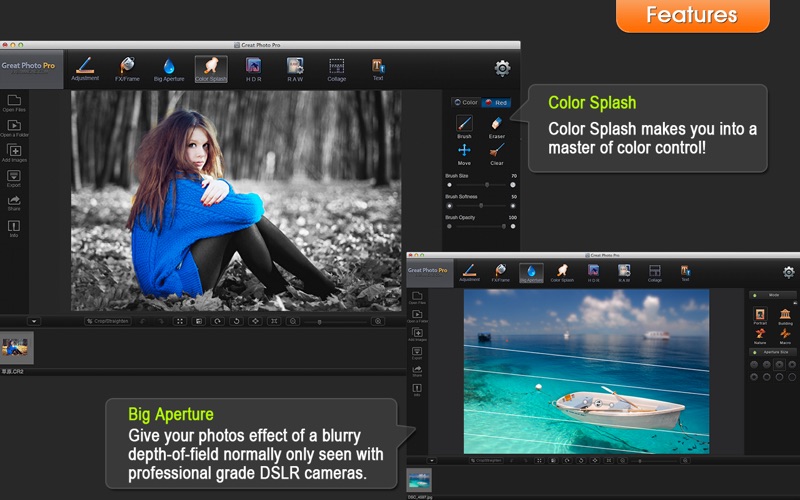The image size is (800, 500).
Task: Switch to RAW tab in the back window
Action: coord(295,68)
